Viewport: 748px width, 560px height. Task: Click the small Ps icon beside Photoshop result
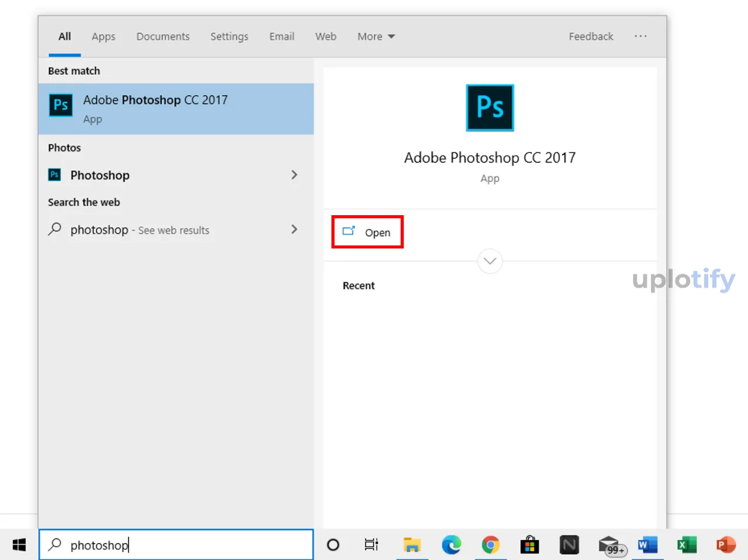point(54,174)
